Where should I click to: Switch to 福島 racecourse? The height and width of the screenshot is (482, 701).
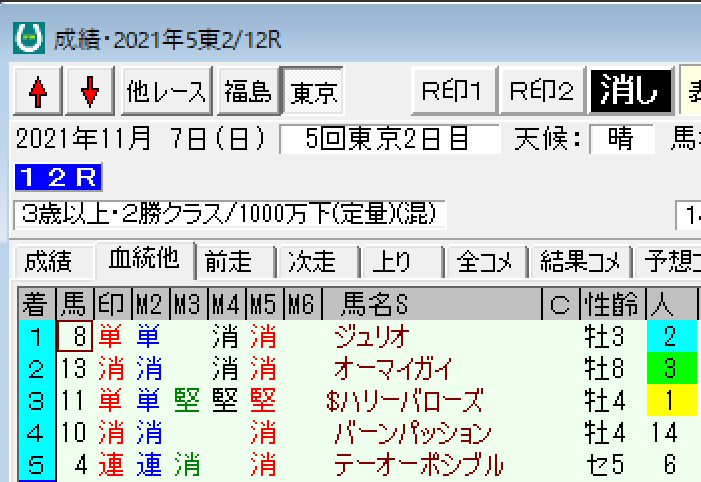[248, 92]
